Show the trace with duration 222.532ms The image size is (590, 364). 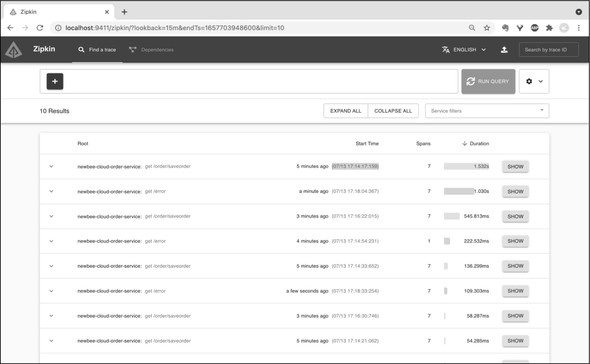(x=515, y=241)
